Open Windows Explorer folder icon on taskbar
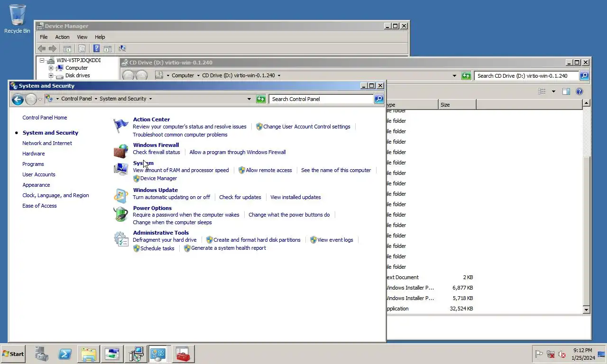 (x=88, y=354)
